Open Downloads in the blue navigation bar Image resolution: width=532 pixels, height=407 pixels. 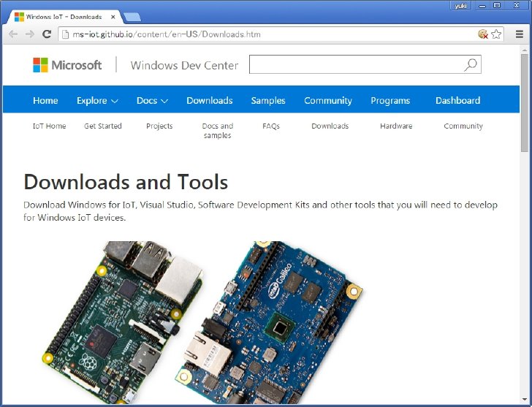209,100
